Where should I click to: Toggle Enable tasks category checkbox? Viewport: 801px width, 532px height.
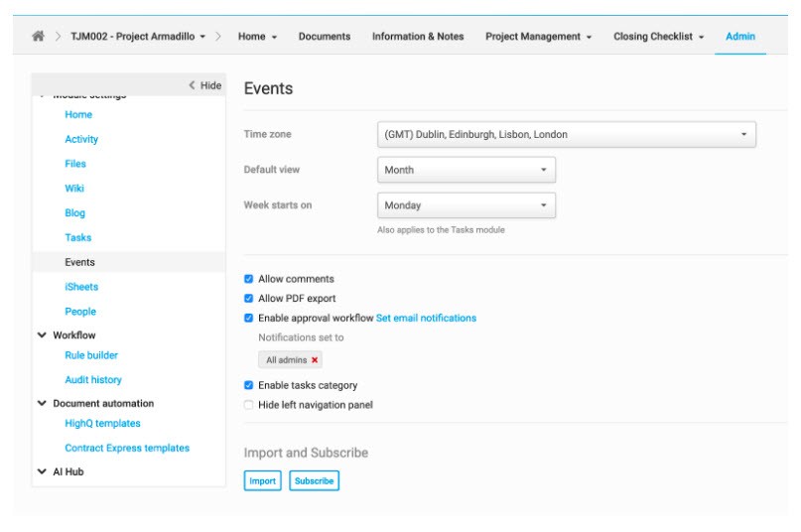point(249,385)
